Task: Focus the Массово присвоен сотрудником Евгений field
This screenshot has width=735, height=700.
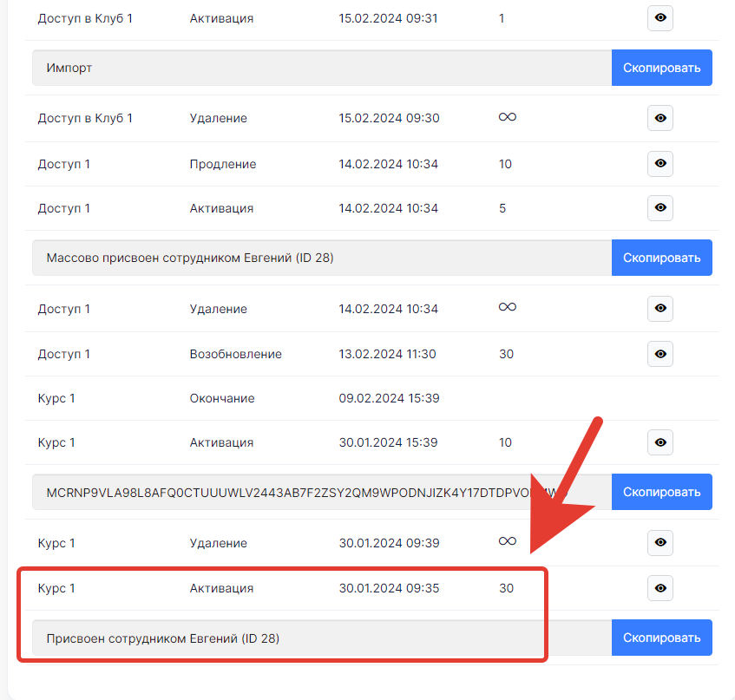Action: coord(321,258)
